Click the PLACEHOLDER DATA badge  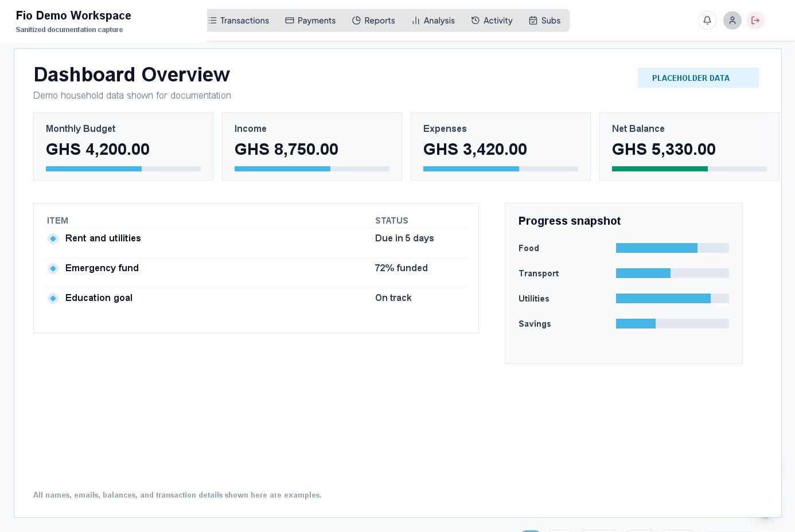tap(698, 78)
